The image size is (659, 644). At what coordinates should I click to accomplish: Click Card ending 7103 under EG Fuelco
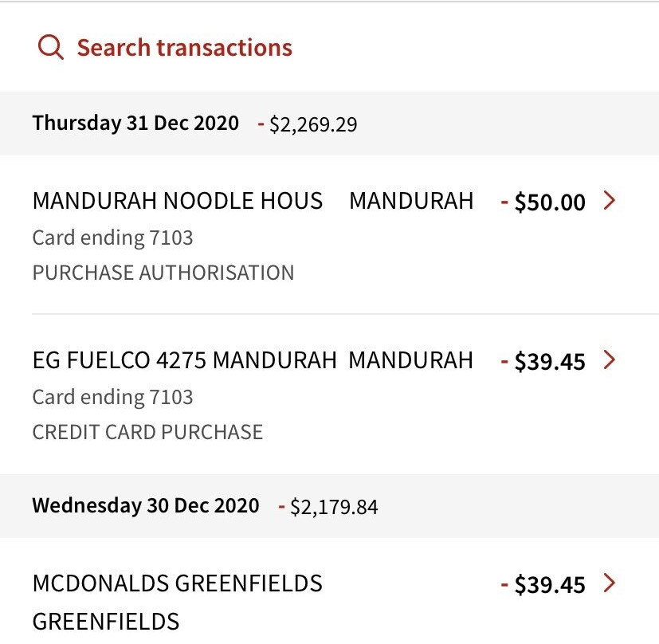[x=112, y=397]
